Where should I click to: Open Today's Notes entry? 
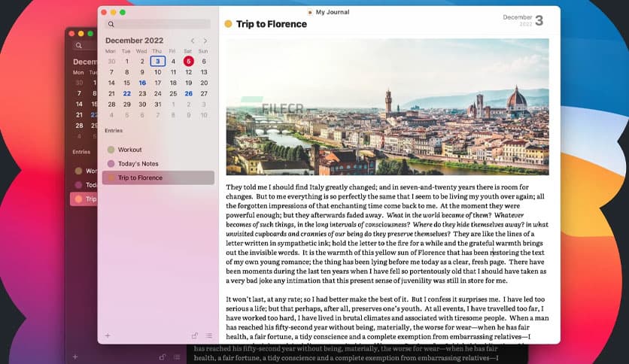(138, 164)
